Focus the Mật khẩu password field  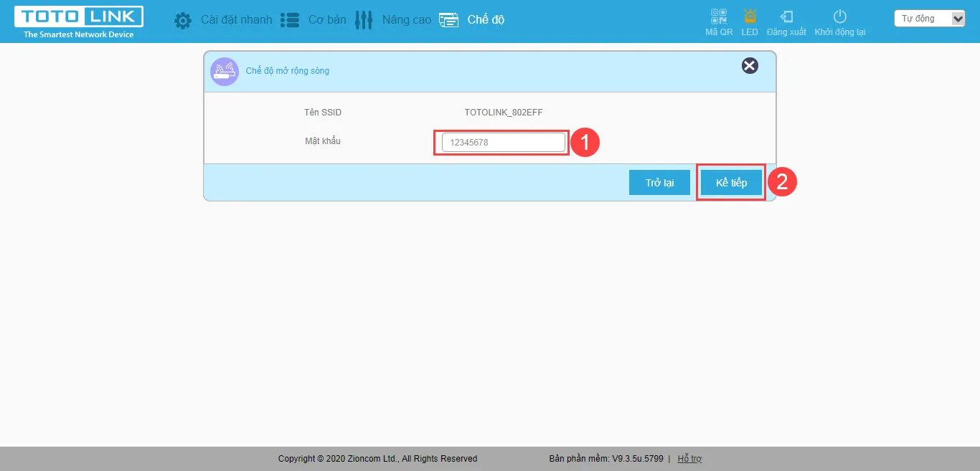point(503,143)
